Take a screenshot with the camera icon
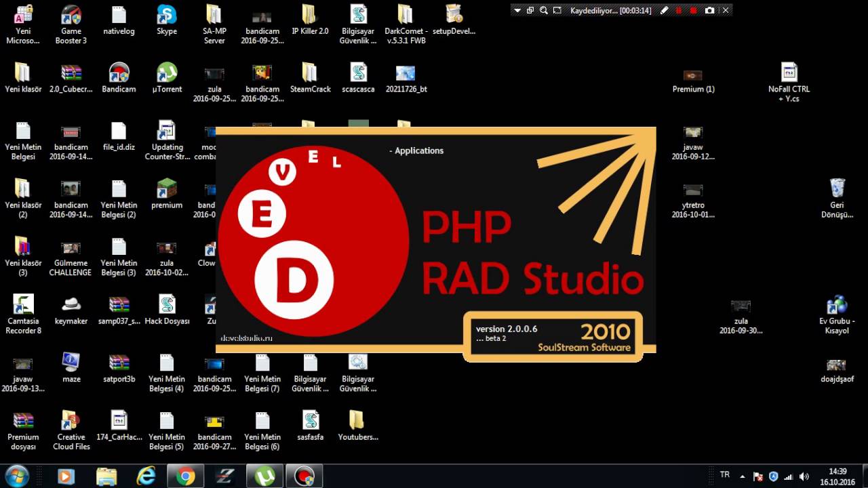 click(709, 10)
